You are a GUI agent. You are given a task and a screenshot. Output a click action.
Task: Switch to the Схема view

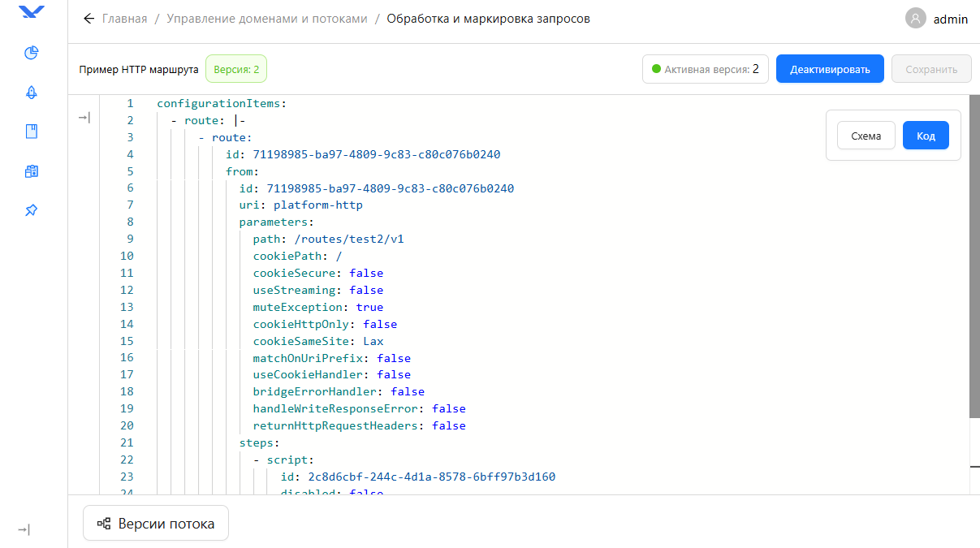[866, 136]
